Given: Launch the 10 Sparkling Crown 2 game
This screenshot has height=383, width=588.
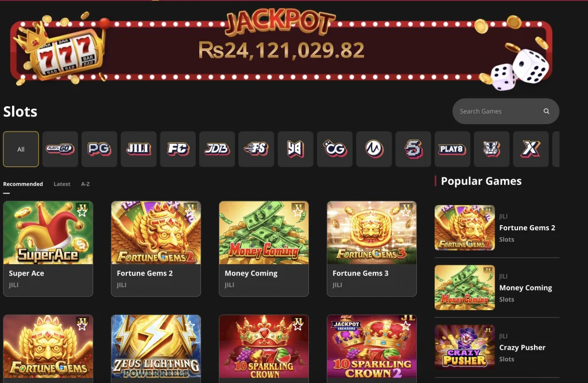Looking at the screenshot, I should pos(372,347).
